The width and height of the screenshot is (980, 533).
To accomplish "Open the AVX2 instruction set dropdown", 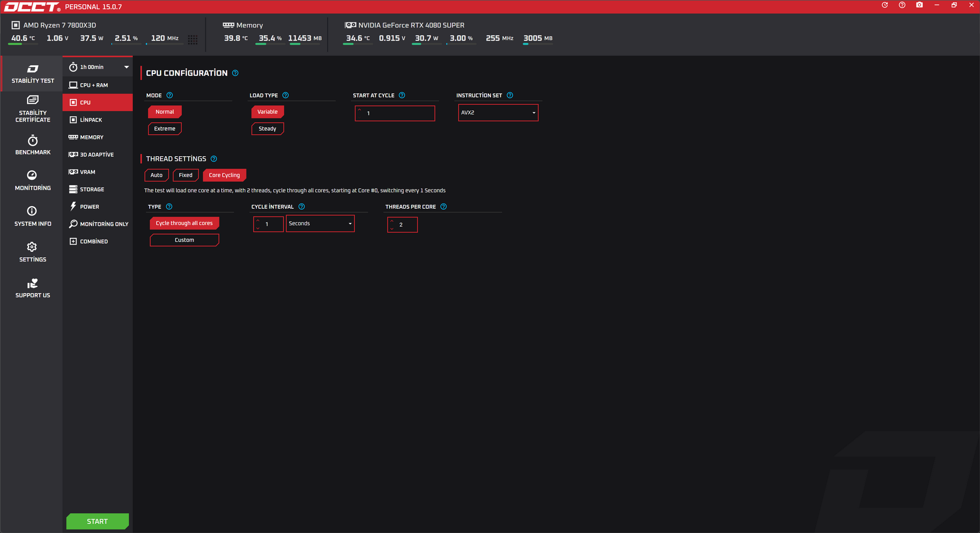I will (x=498, y=113).
